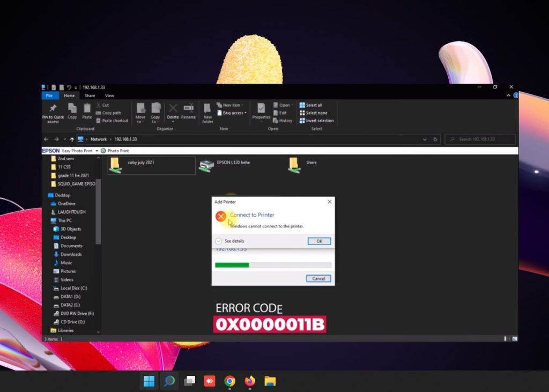Click the Pin to Quick access icon

(x=53, y=109)
